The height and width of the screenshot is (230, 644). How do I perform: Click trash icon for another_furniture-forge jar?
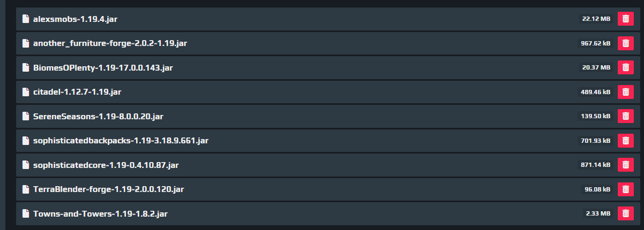tap(625, 43)
